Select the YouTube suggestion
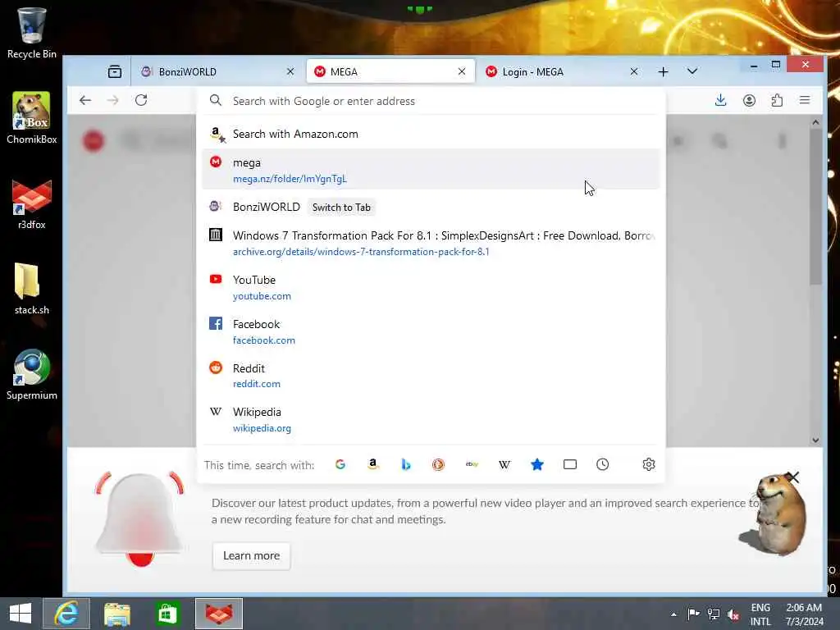The image size is (840, 630). (431, 288)
